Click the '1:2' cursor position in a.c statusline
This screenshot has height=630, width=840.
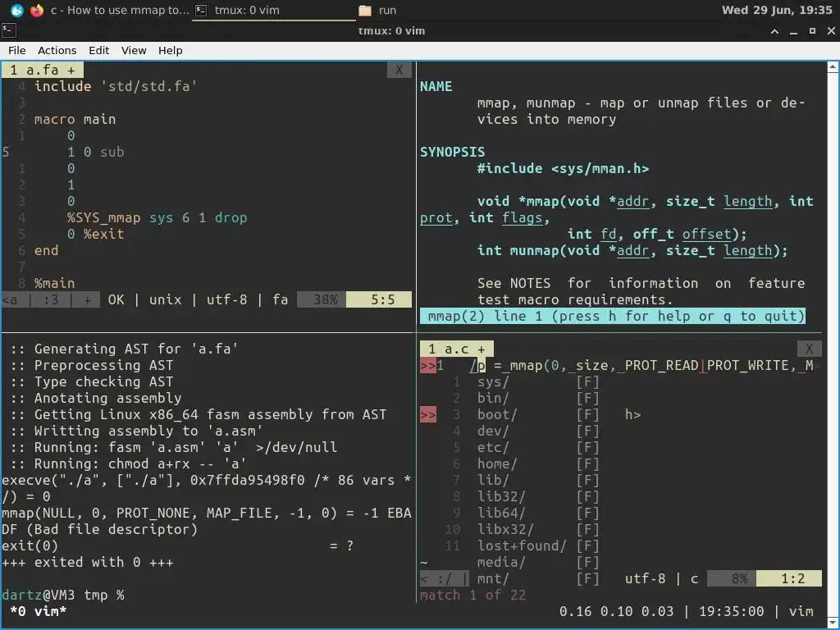pyautogui.click(x=789, y=578)
